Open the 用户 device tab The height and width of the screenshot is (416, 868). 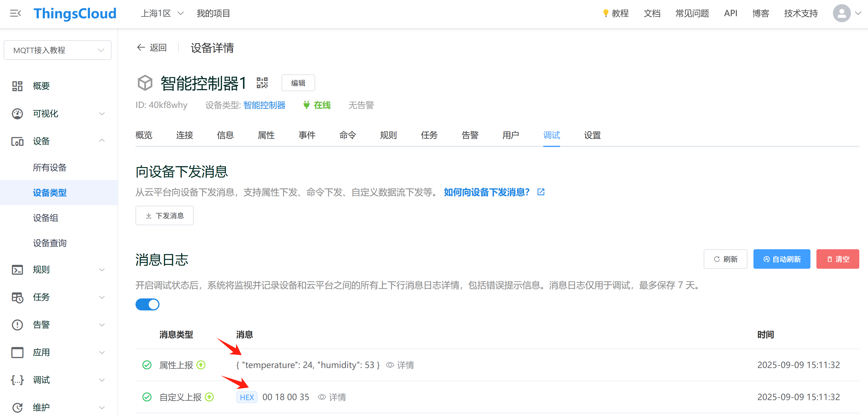pyautogui.click(x=511, y=135)
